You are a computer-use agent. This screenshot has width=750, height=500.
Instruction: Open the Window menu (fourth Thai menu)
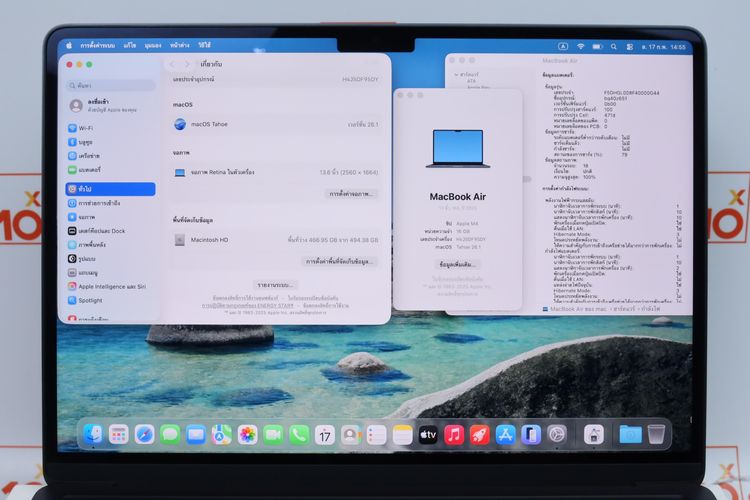(179, 45)
